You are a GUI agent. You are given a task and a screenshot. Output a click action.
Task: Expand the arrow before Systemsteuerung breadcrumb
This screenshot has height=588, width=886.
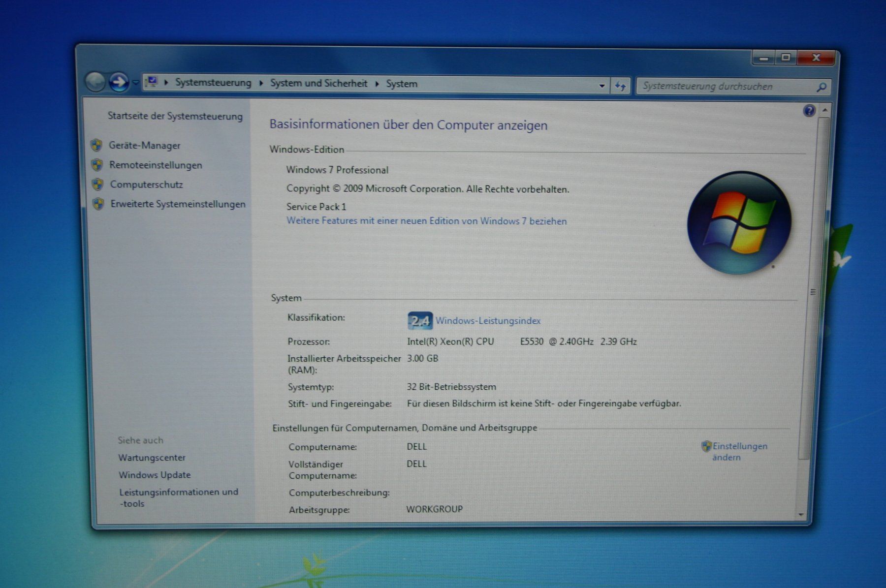pos(166,82)
